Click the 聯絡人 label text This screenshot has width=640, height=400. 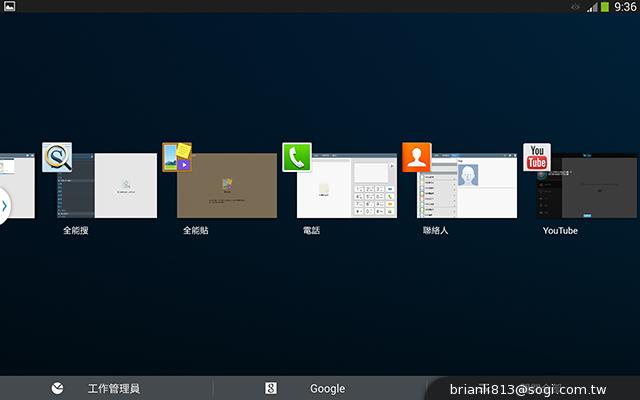pos(436,230)
